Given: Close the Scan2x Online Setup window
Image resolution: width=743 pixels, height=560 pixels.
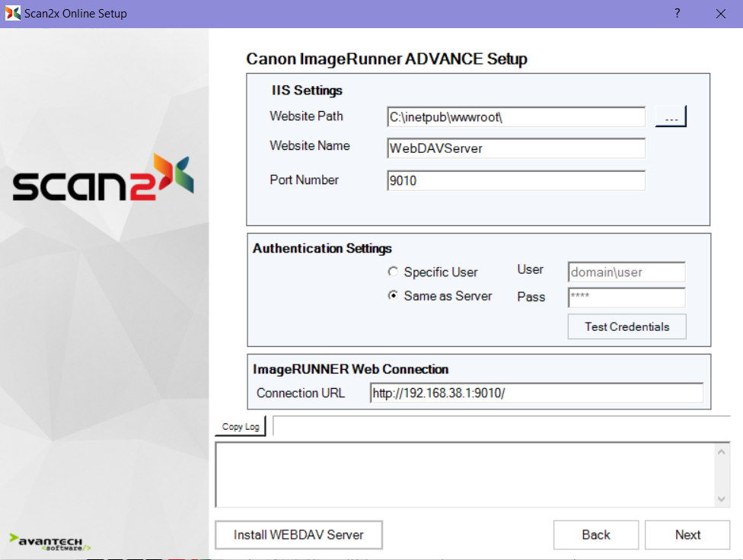Looking at the screenshot, I should pos(720,14).
